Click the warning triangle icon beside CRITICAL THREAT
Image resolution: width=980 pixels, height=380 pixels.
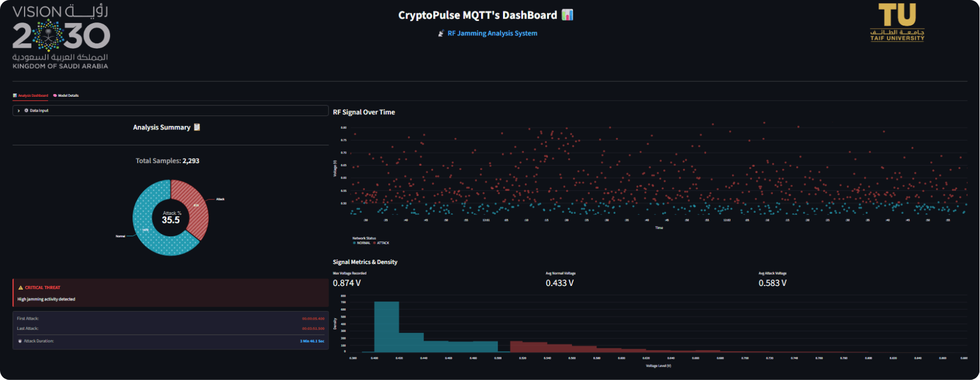21,288
